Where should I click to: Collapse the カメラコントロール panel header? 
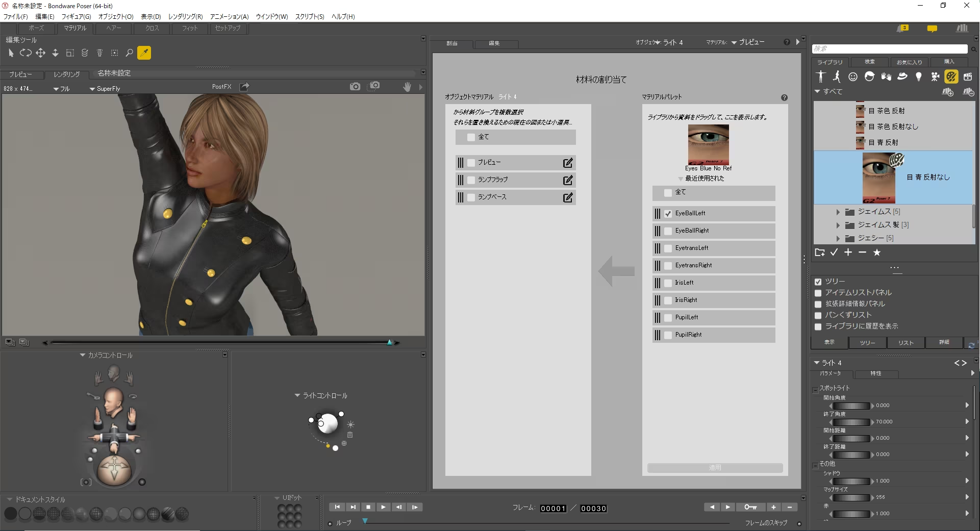(83, 355)
